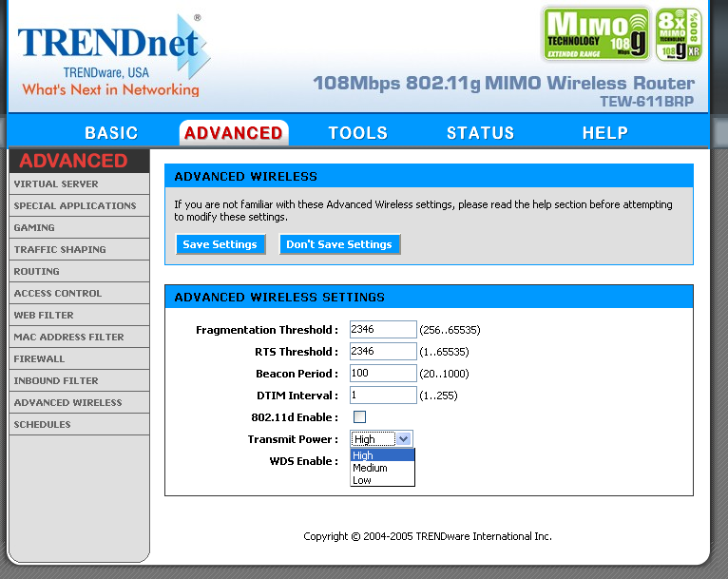Click the Save Settings button
Screen dimensions: 728x579
tap(220, 244)
